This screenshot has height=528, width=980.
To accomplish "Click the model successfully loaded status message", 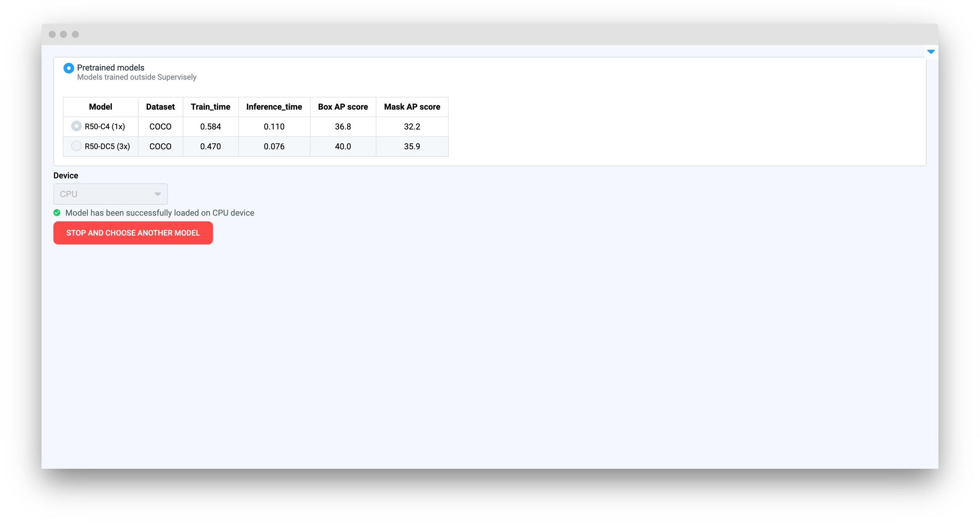I will click(x=160, y=213).
